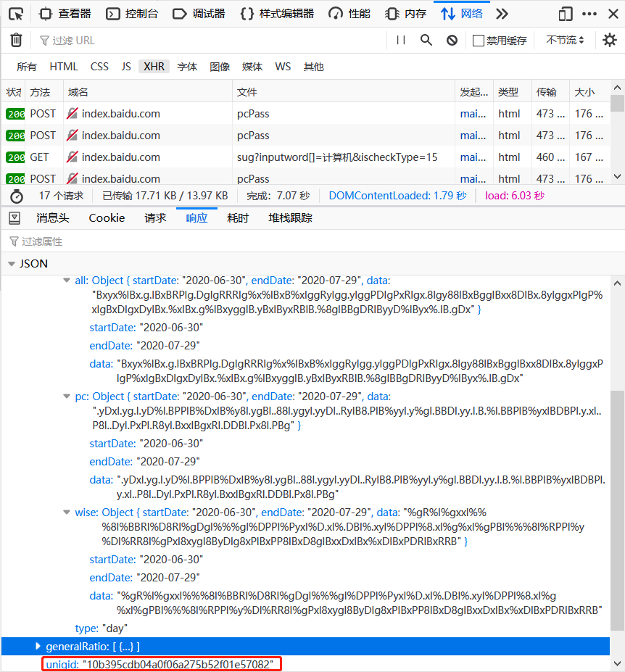The image size is (625, 672).
Task: Switch to the Cookie tab
Action: (x=106, y=217)
